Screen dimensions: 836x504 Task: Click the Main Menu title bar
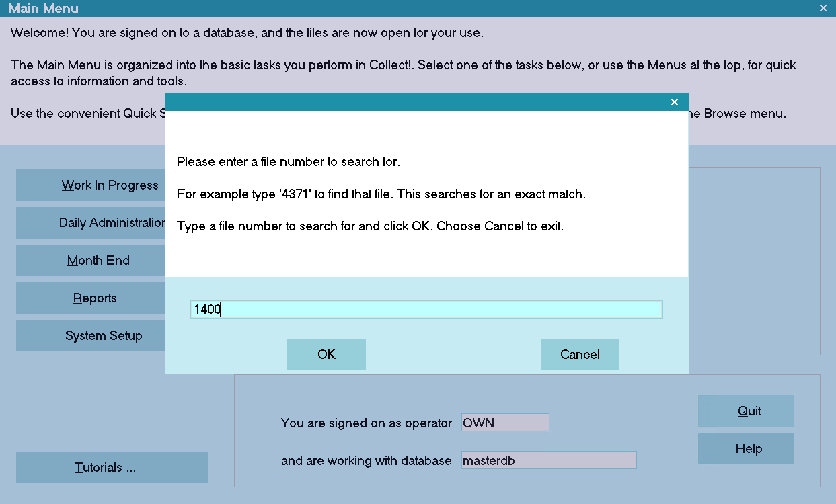point(404,8)
